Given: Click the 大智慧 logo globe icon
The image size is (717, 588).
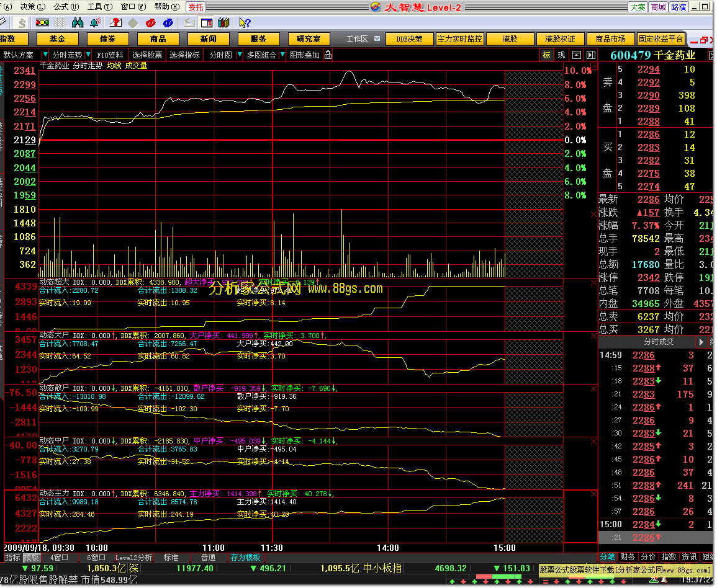Looking at the screenshot, I should click(x=376, y=7).
